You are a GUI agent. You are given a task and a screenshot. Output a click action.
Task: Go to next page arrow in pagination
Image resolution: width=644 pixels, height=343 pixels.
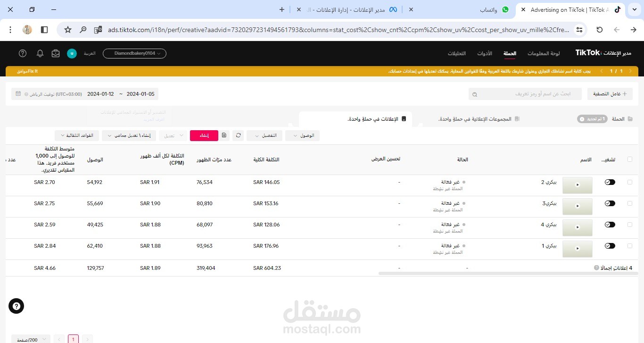(x=59, y=339)
